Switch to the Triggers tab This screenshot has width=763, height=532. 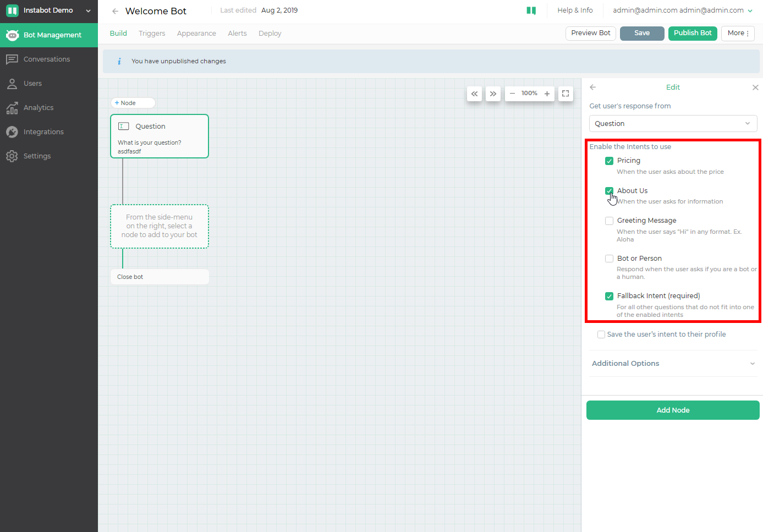(x=152, y=34)
